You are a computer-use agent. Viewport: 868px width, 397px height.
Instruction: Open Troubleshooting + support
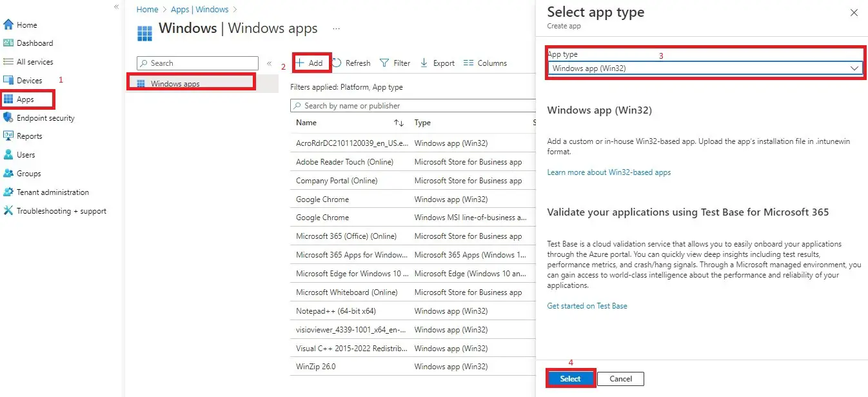(x=61, y=210)
